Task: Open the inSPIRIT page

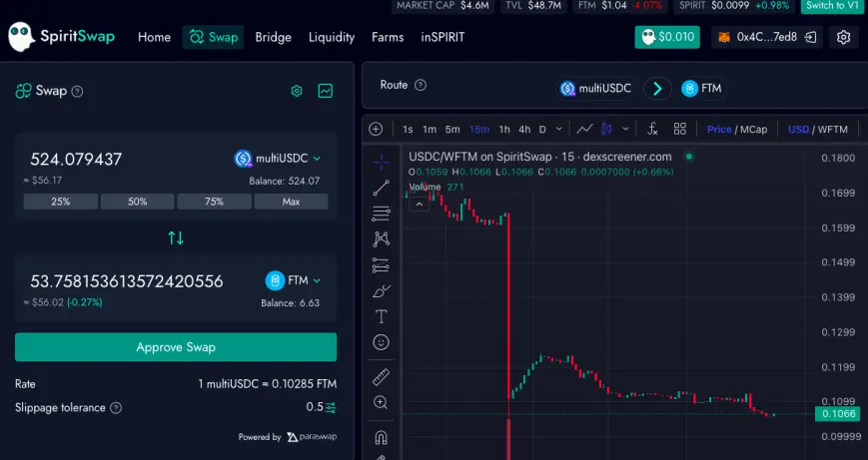Action: tap(442, 37)
